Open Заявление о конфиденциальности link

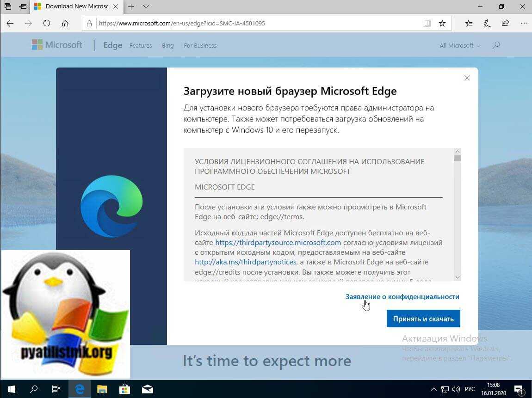tap(402, 297)
